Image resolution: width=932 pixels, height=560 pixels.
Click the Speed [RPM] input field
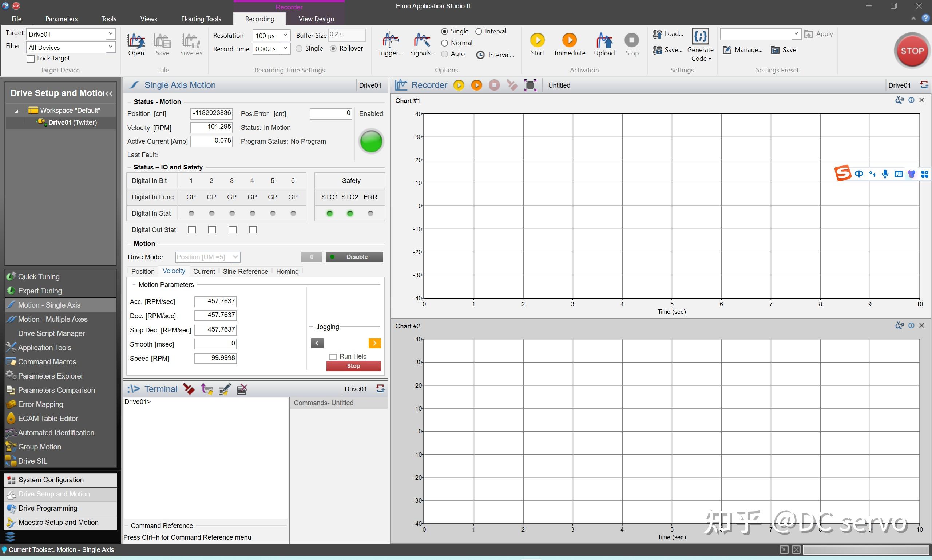point(215,358)
